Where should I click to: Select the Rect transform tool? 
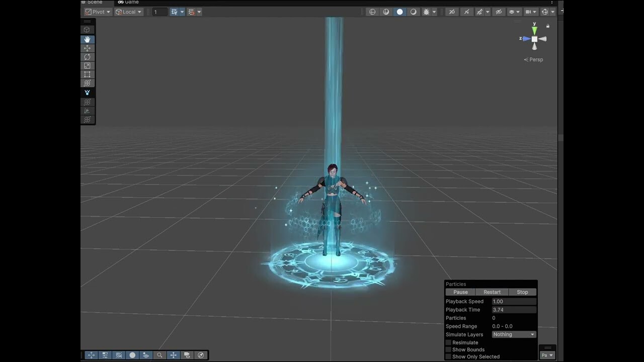88,74
